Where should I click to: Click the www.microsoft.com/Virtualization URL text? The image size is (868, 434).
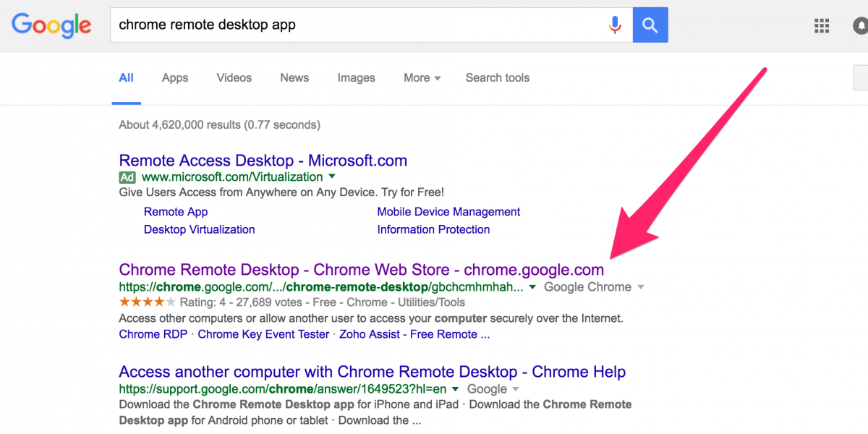[232, 177]
